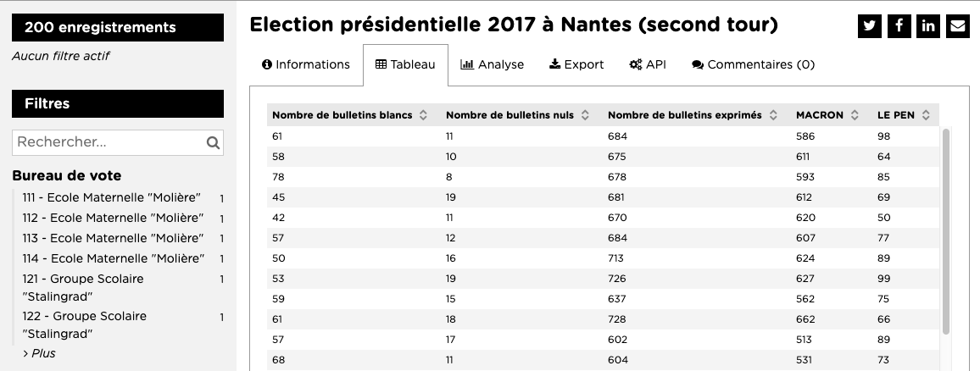
Task: Open the API tab
Action: pyautogui.click(x=648, y=64)
